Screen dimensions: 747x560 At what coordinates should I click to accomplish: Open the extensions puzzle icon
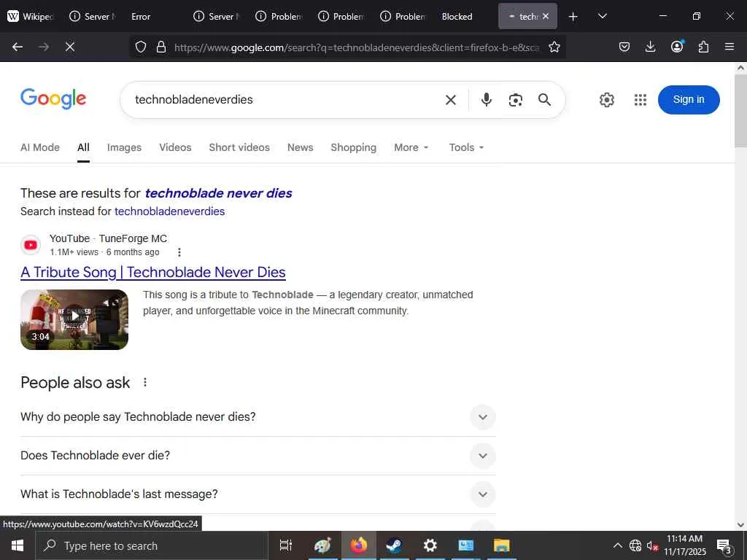pyautogui.click(x=704, y=47)
